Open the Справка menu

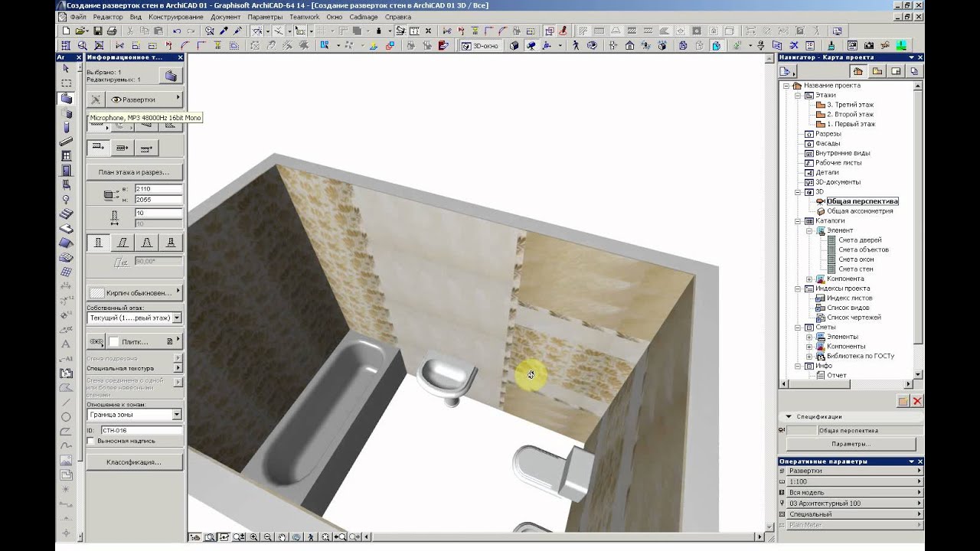pos(398,16)
